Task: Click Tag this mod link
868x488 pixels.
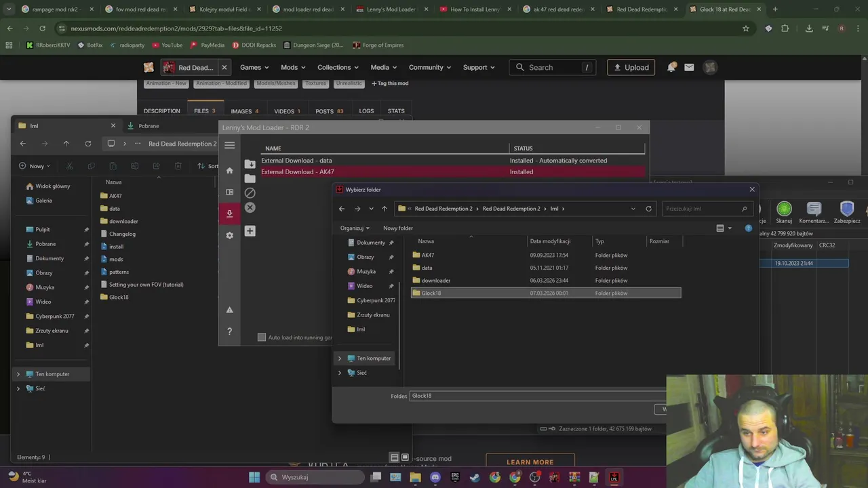Action: [x=390, y=83]
